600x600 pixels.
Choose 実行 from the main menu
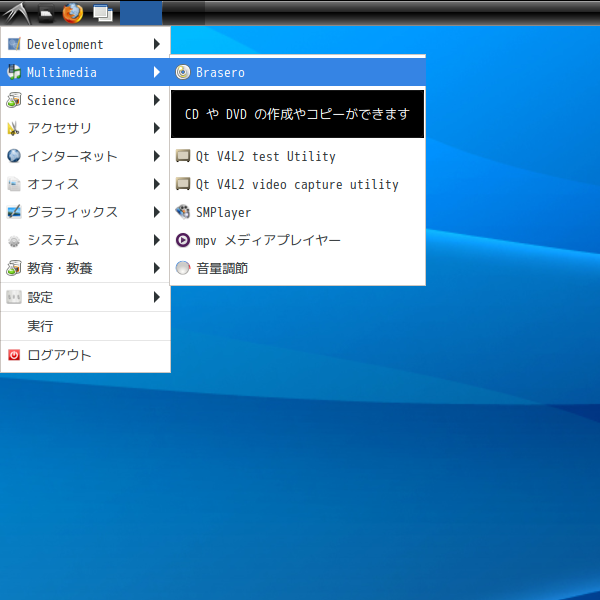click(40, 326)
